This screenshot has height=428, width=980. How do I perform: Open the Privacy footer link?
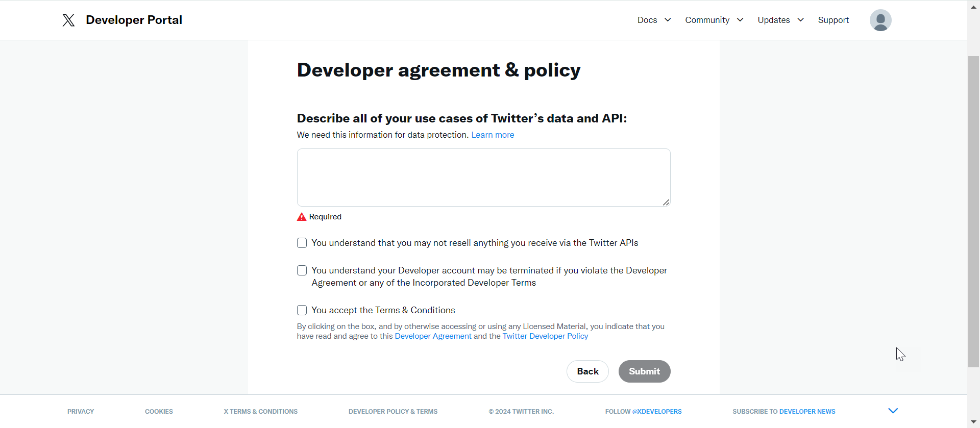pos(81,412)
